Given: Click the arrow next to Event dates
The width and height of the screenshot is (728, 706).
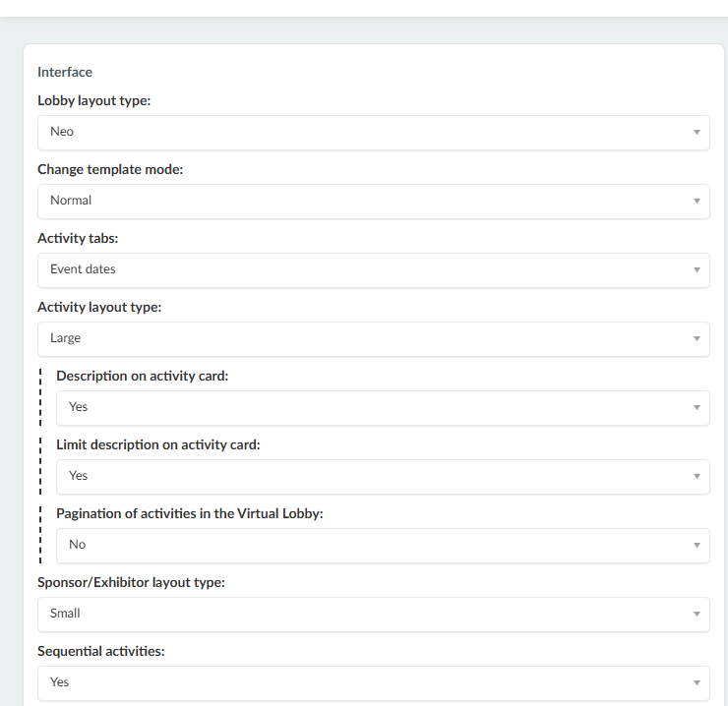Looking at the screenshot, I should [x=697, y=270].
